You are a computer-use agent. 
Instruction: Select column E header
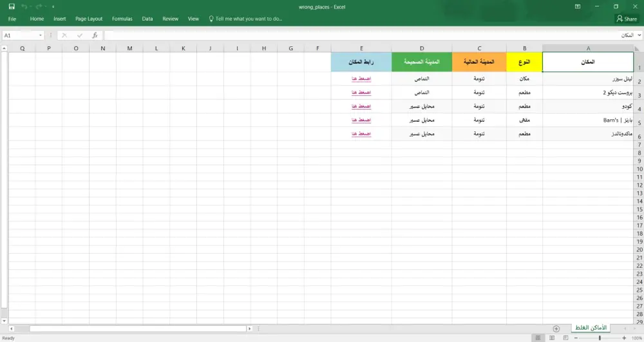click(x=361, y=48)
